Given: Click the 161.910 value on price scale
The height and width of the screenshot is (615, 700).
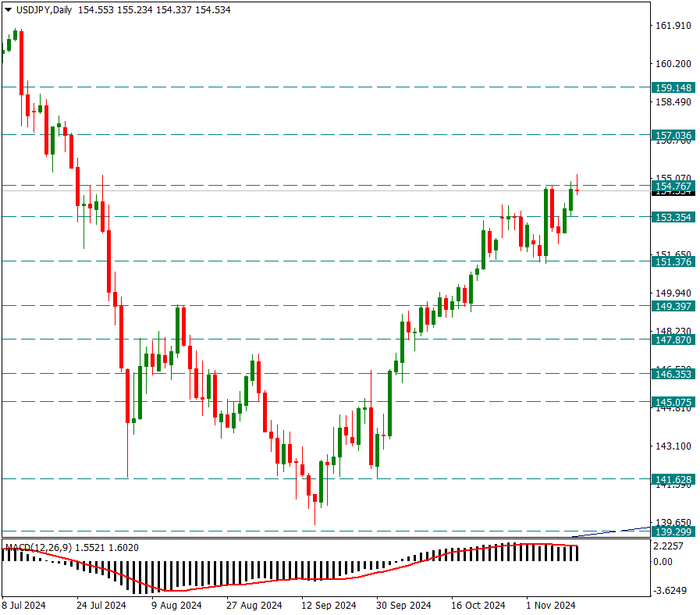Looking at the screenshot, I should [672, 26].
